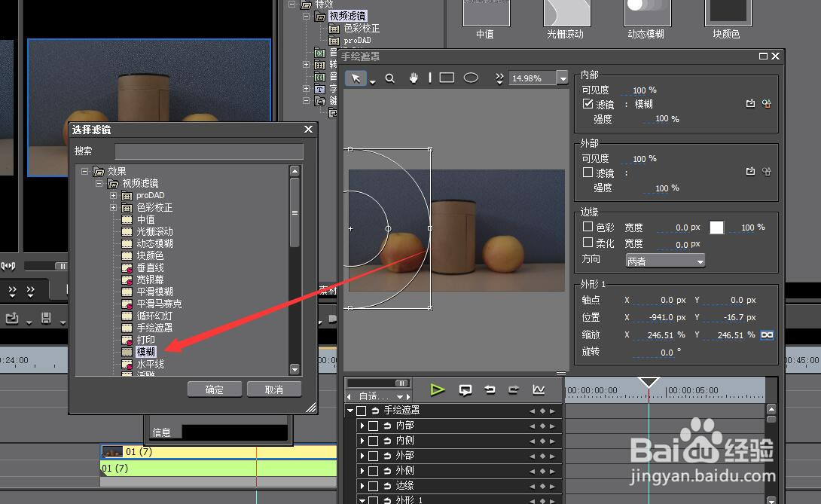Screen dimensions: 821x504
Task: Add keyframe diamond on 手绘遮罩 row
Action: point(542,411)
